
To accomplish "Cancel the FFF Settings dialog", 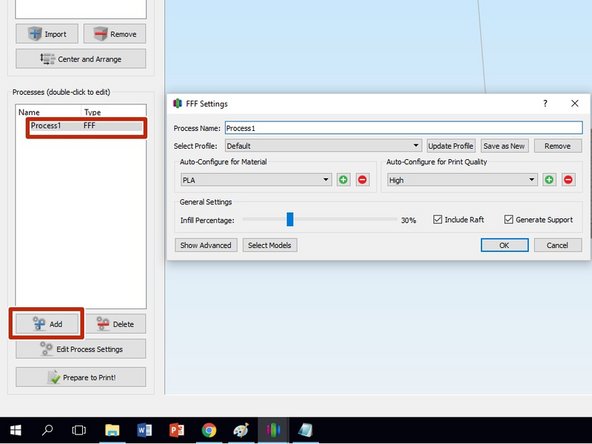I will pyautogui.click(x=558, y=245).
